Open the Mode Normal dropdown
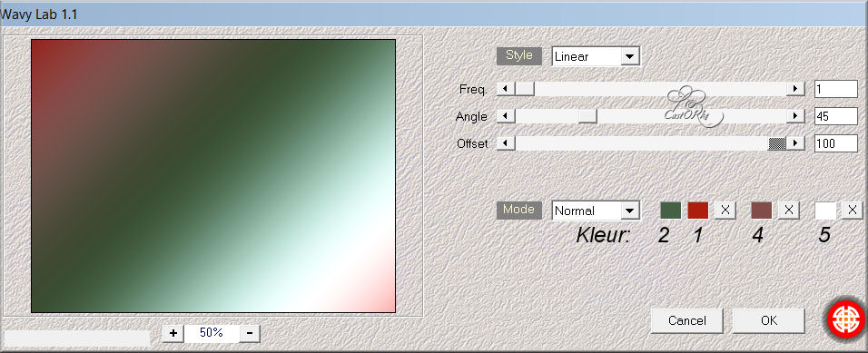The width and height of the screenshot is (868, 353). 596,211
